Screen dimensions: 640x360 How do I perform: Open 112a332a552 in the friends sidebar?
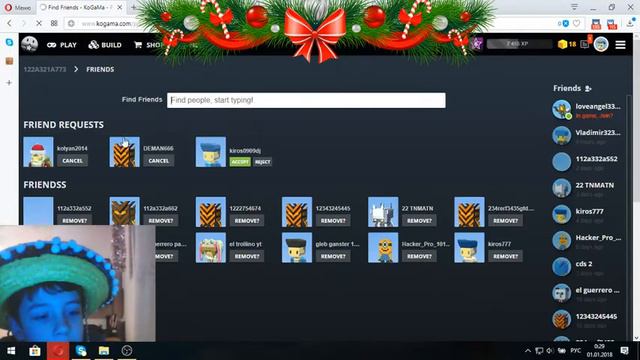coord(587,162)
